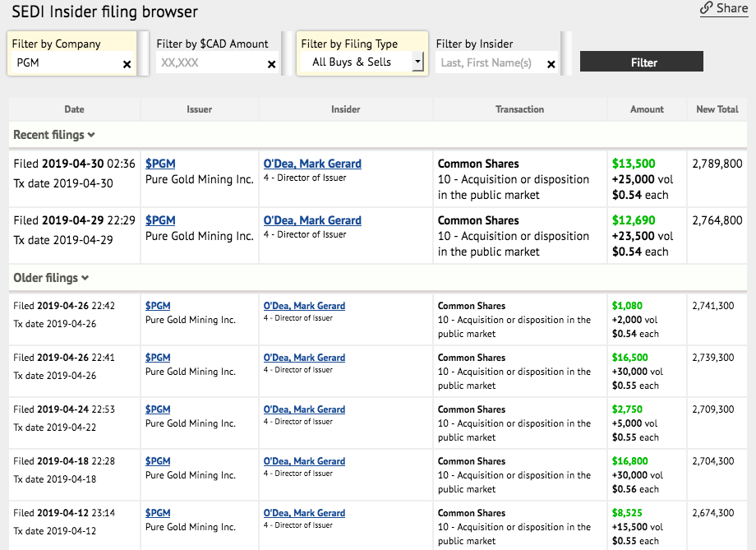Focus the $CAD Amount input box

(210, 62)
